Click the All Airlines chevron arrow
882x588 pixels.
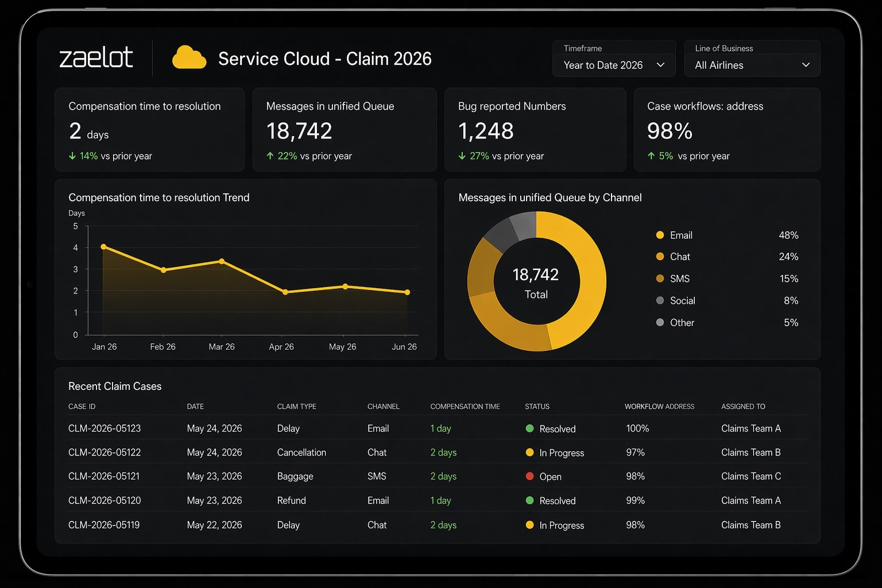pyautogui.click(x=806, y=65)
